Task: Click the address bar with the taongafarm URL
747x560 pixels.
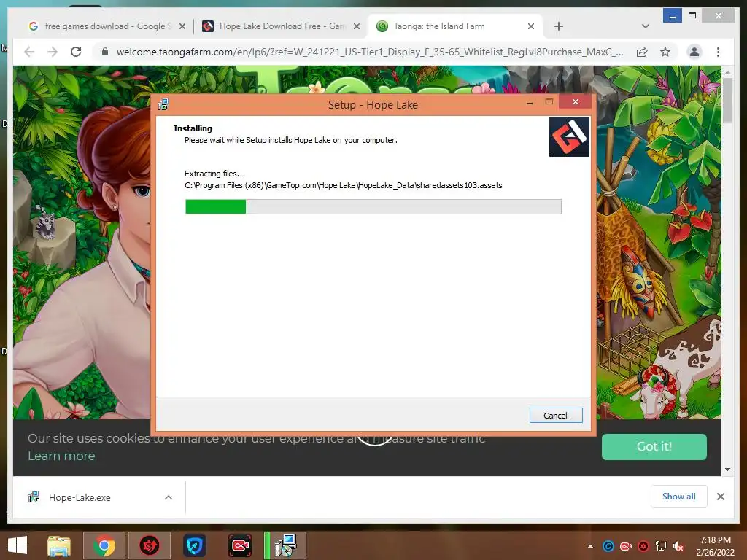Action: point(369,52)
